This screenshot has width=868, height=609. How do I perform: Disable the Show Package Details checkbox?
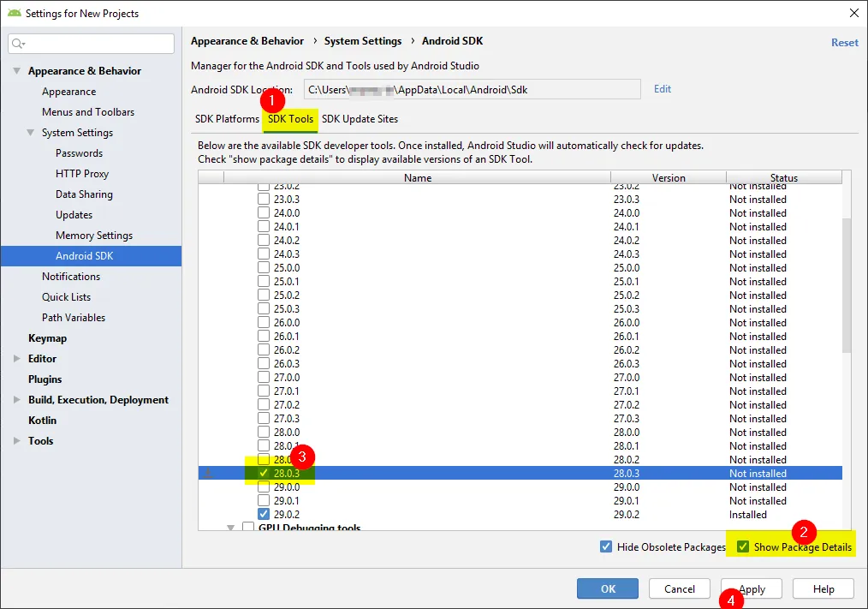[743, 547]
